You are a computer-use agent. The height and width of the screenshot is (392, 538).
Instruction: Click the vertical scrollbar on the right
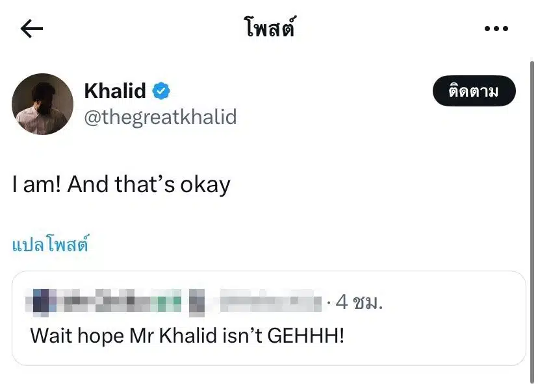[533, 195]
